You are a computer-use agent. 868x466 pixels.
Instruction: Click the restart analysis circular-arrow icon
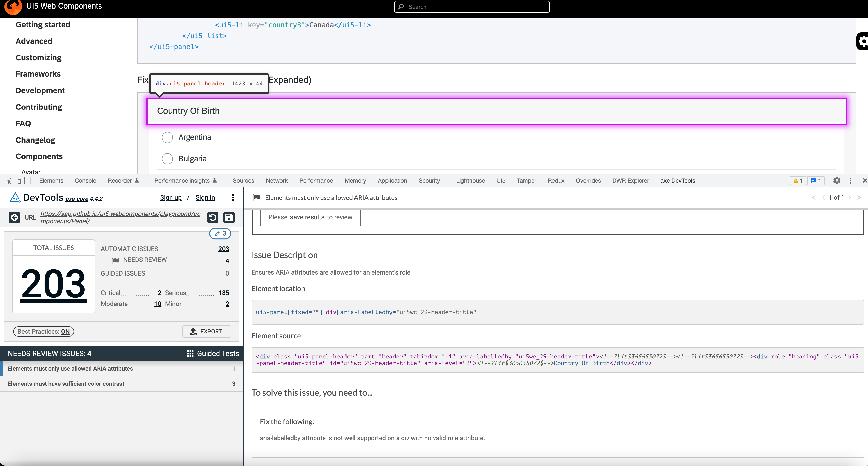click(213, 217)
